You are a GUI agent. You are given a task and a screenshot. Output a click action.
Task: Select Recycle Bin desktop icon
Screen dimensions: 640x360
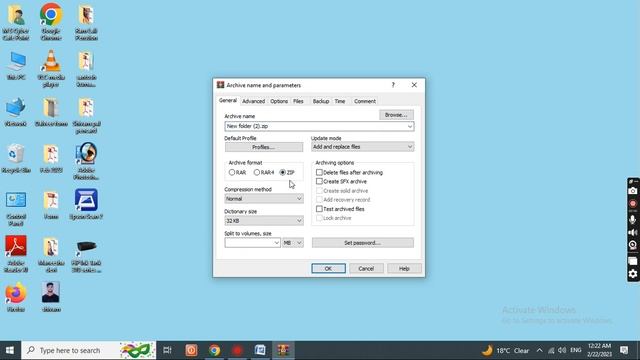16,158
